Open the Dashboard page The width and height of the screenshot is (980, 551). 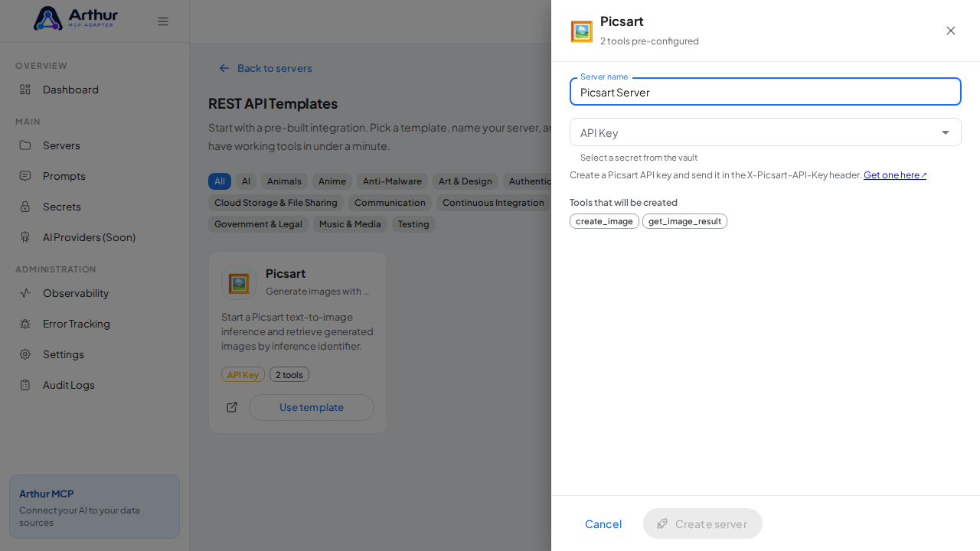coord(95,90)
